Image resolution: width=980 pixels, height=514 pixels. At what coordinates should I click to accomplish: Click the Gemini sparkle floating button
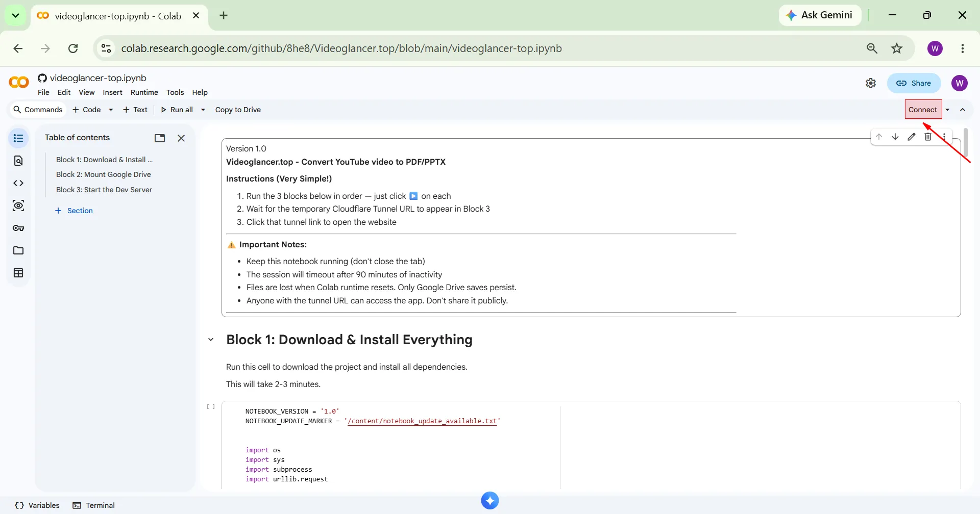click(490, 501)
